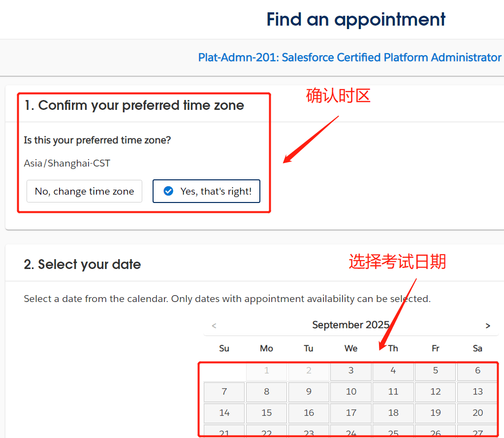Go to next month arrow
This screenshot has height=438, width=504.
(488, 326)
